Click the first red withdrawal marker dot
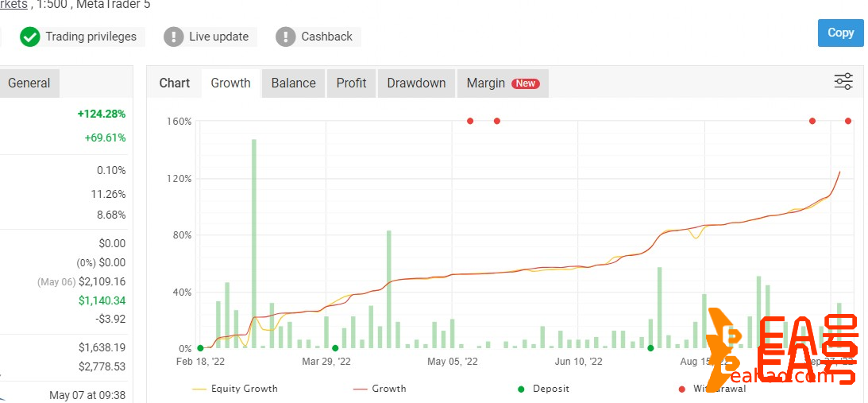868x403 pixels. [x=470, y=121]
